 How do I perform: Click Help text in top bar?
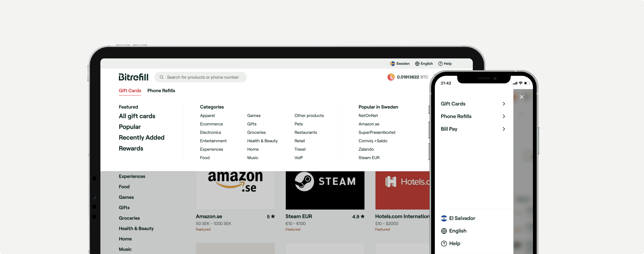pyautogui.click(x=448, y=64)
